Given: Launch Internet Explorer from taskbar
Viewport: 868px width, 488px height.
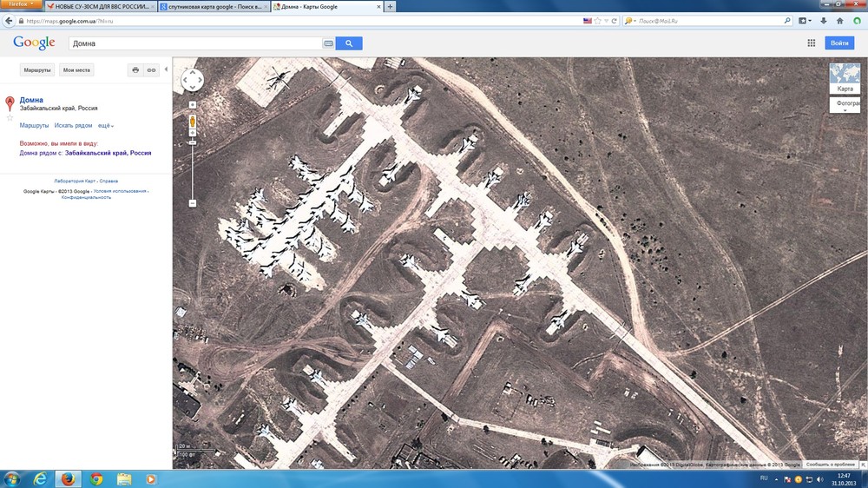Looking at the screenshot, I should (40, 479).
